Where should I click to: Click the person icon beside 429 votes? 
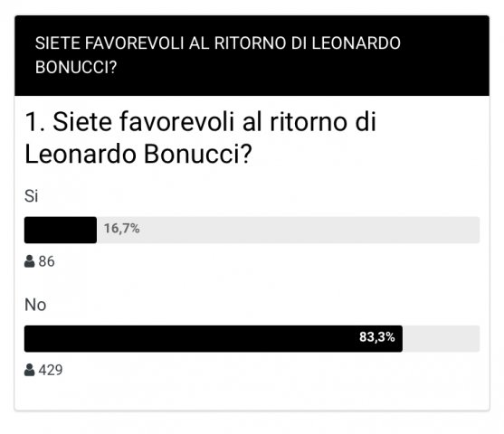tap(29, 370)
